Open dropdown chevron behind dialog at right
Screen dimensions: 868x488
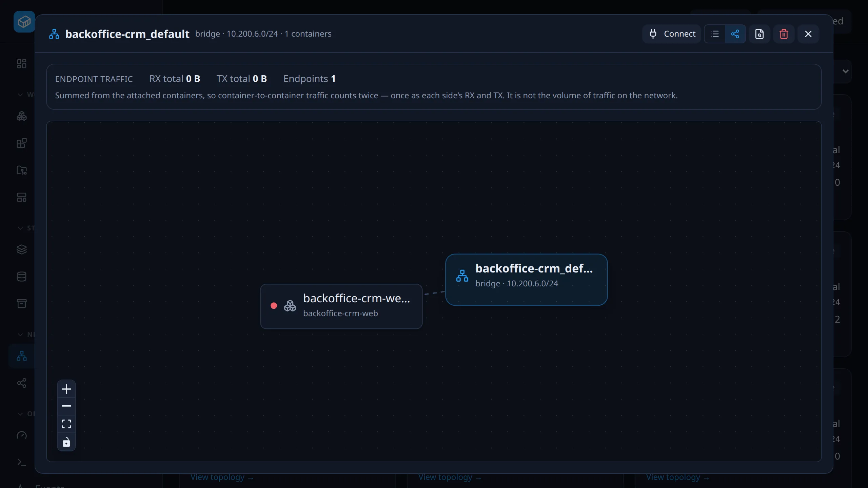(846, 71)
